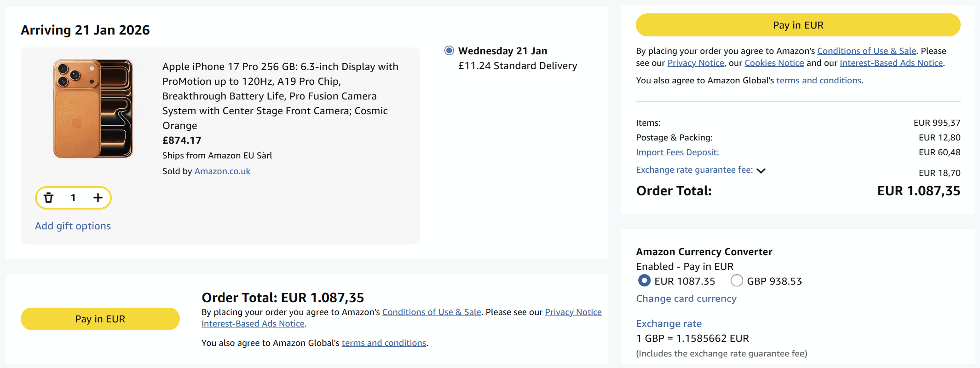
Task: Click the iPhone 17 Pro product image
Action: coord(93,109)
